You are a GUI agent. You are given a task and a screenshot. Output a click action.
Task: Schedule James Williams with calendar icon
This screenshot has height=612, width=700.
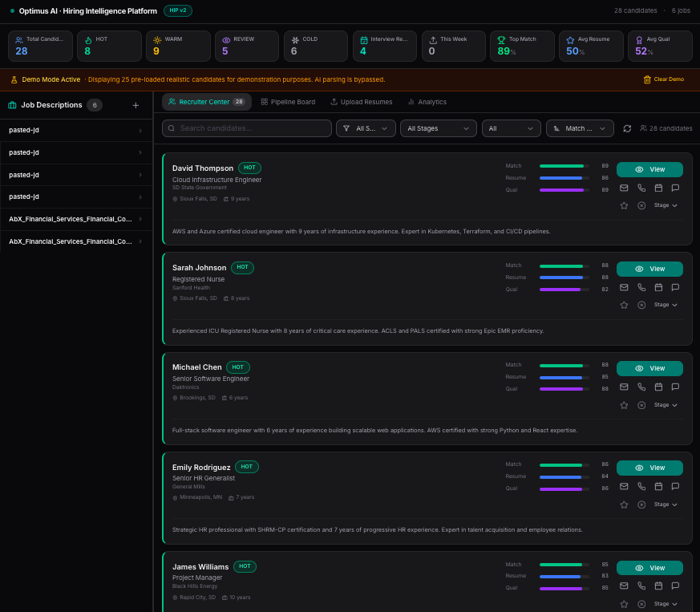click(658, 586)
